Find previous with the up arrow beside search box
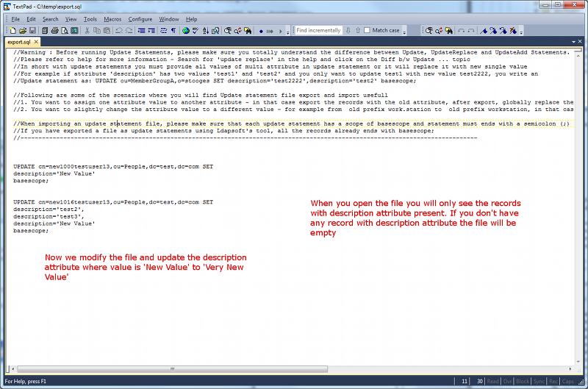 coord(358,30)
